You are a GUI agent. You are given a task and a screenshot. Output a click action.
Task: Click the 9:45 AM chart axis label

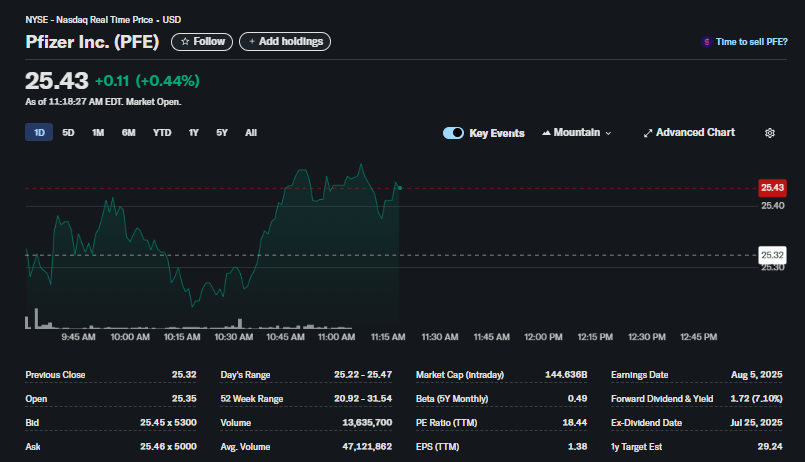click(79, 337)
